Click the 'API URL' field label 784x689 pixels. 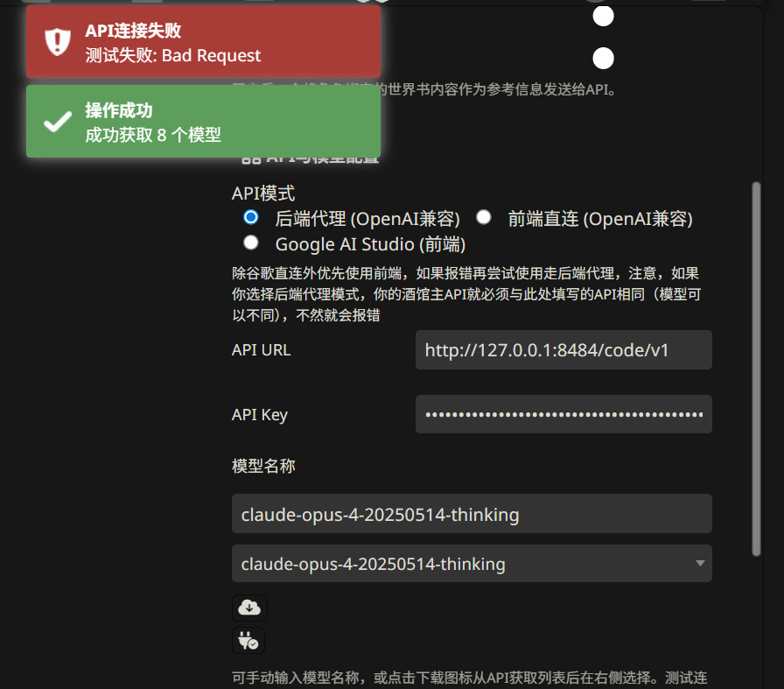pos(261,350)
